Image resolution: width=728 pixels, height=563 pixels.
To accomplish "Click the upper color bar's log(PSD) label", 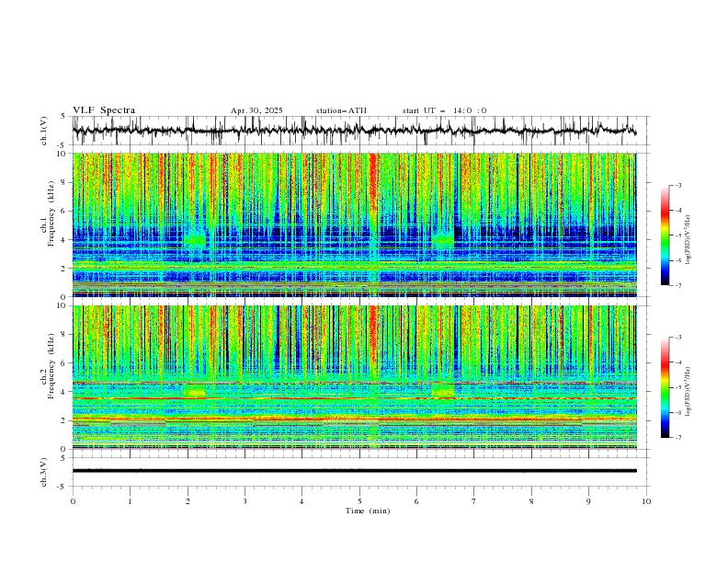I will coord(688,240).
